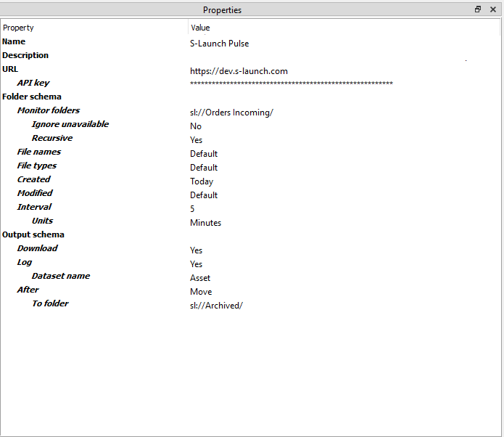Open the Download value Yes
The width and height of the screenshot is (504, 437).
tap(196, 250)
